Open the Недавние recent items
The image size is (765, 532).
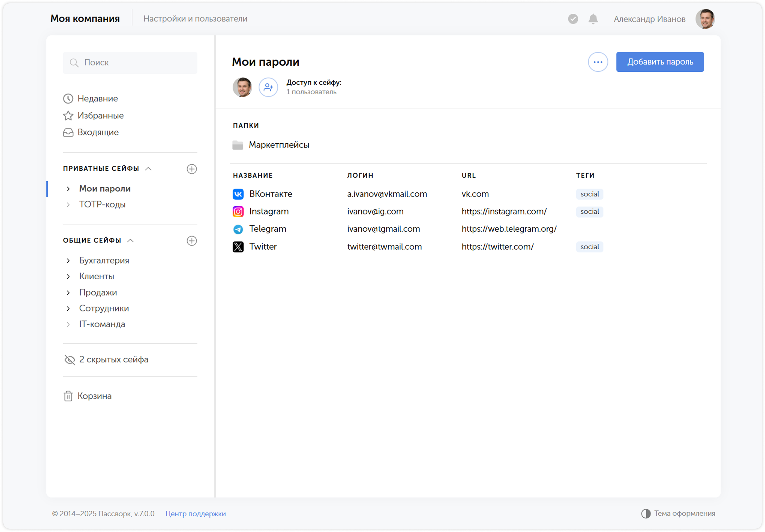[x=91, y=99]
